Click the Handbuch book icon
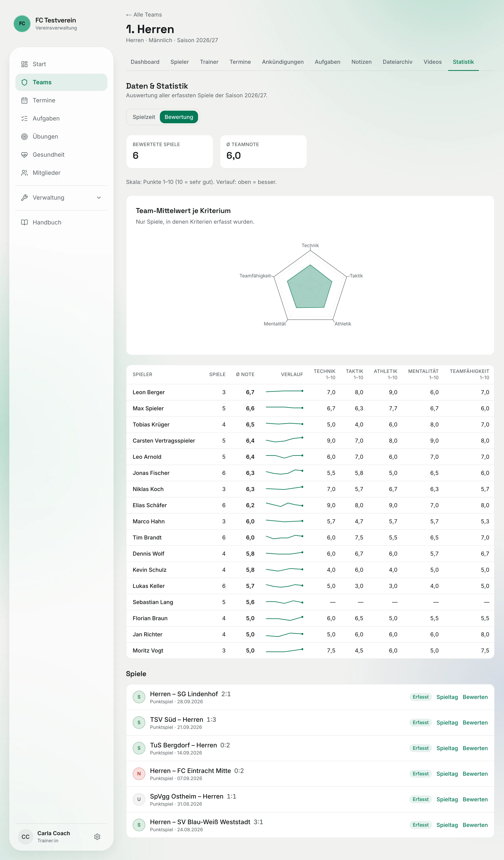 click(x=24, y=222)
